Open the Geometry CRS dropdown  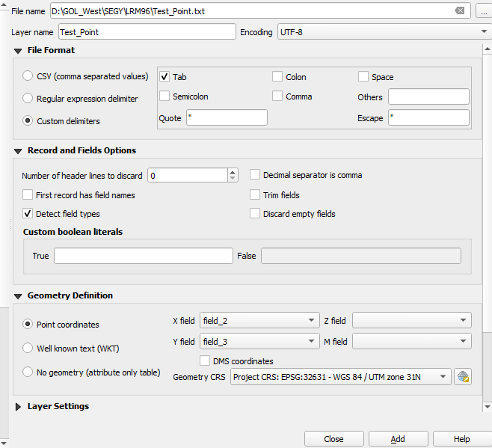tap(340, 377)
